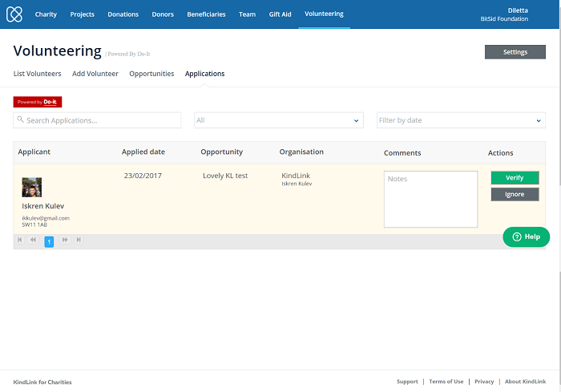Open Diletta BitSid Foundation account menu
Viewport: 561px width, 392px height.
pos(504,14)
